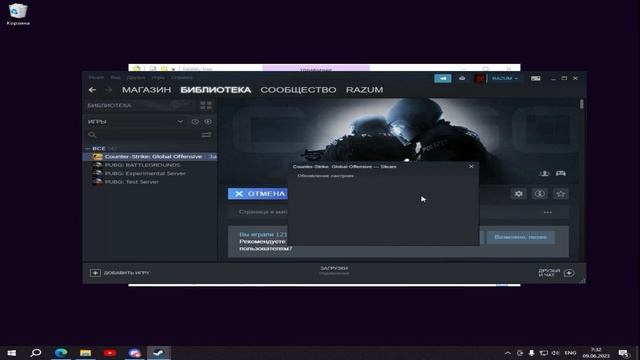Open the network tray icon

(x=543, y=353)
